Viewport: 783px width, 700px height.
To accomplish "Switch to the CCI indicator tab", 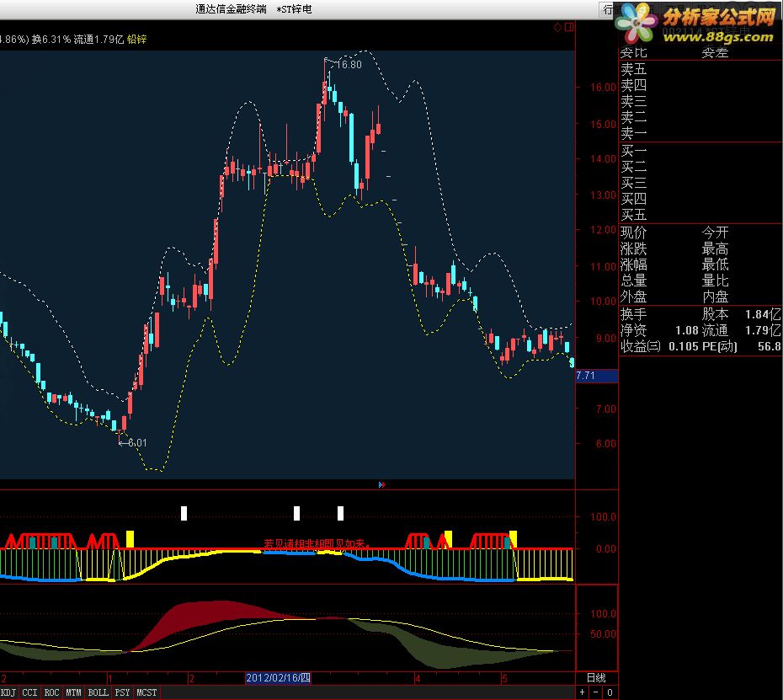I will [30, 692].
